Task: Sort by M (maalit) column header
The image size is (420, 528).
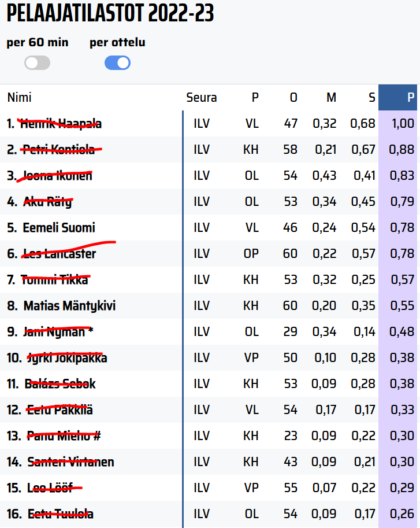Action: click(x=331, y=98)
